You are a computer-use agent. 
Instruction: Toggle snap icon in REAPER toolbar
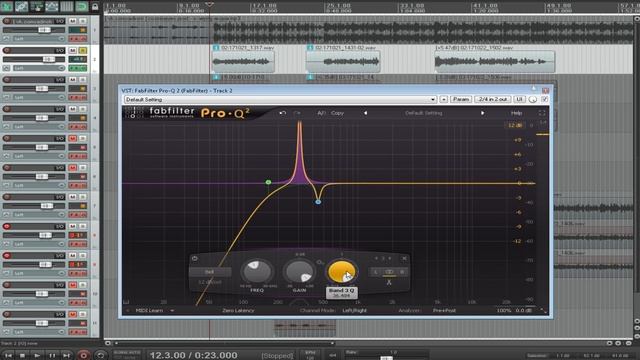[82, 6]
